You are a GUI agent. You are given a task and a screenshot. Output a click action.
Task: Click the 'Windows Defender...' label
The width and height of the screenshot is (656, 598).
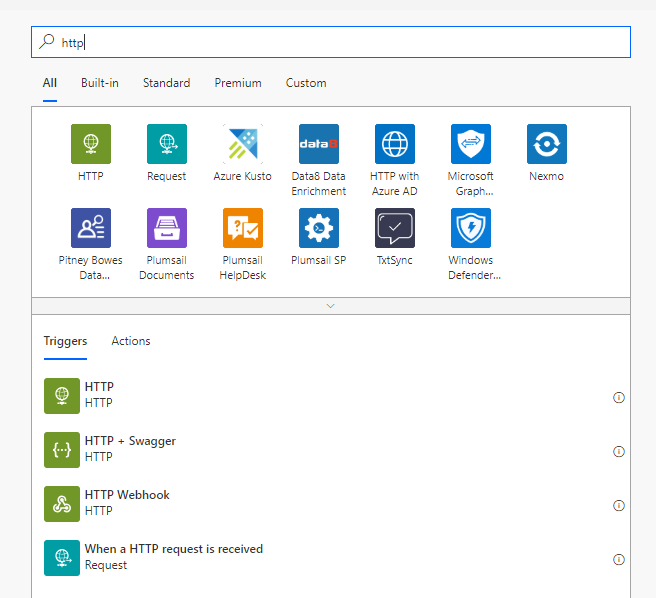pyautogui.click(x=474, y=268)
